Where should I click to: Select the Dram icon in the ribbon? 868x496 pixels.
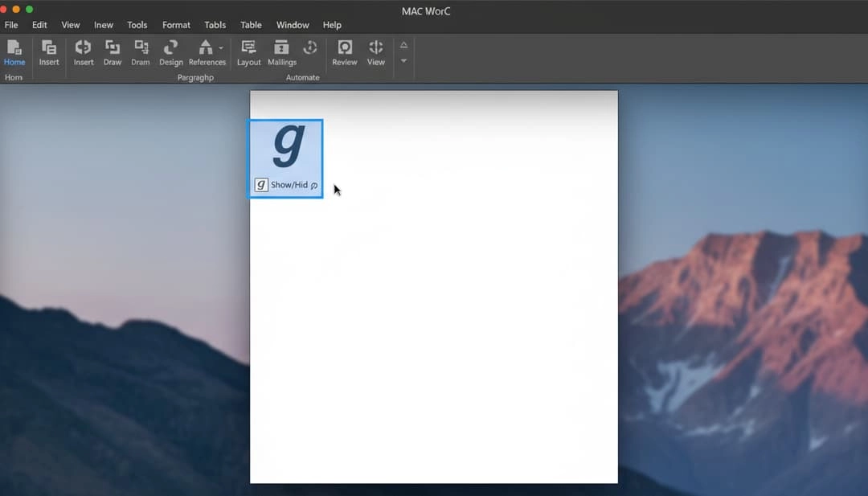point(141,48)
